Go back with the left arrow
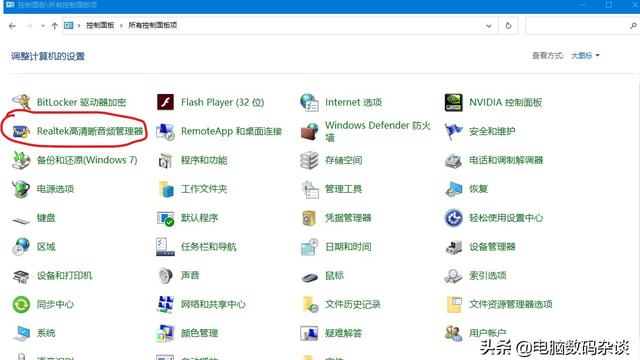The width and height of the screenshot is (640, 360). point(12,26)
